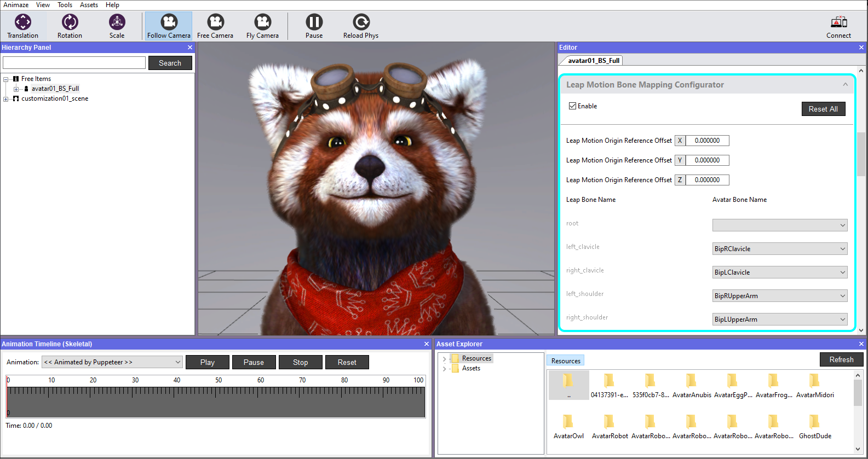This screenshot has height=459, width=868.
Task: Click the red playhead at frame 0
Action: click(7, 396)
